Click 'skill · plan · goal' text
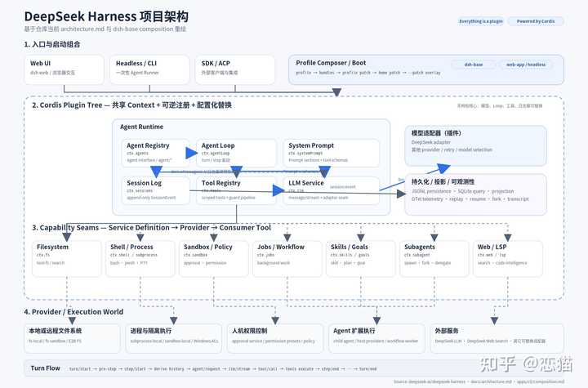 pos(348,263)
